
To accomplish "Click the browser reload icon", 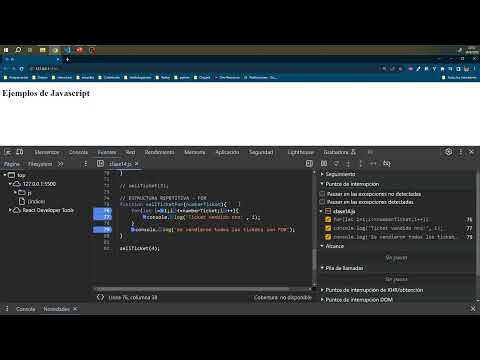I will coord(21,69).
